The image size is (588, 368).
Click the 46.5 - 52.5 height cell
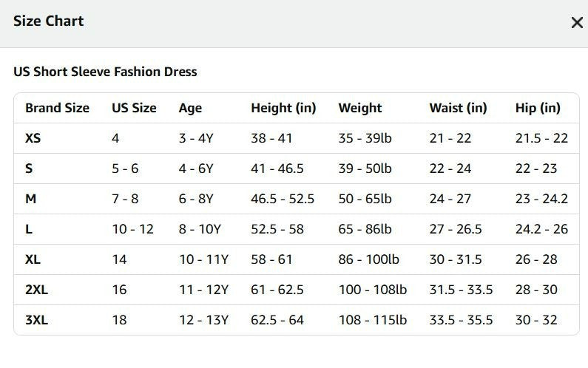click(283, 199)
